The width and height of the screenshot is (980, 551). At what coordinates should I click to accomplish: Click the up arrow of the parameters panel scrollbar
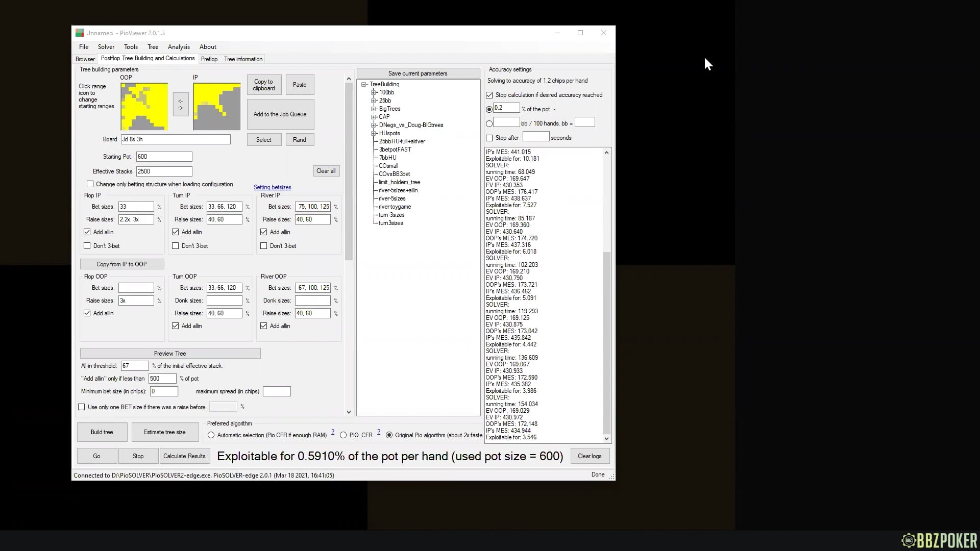[349, 78]
